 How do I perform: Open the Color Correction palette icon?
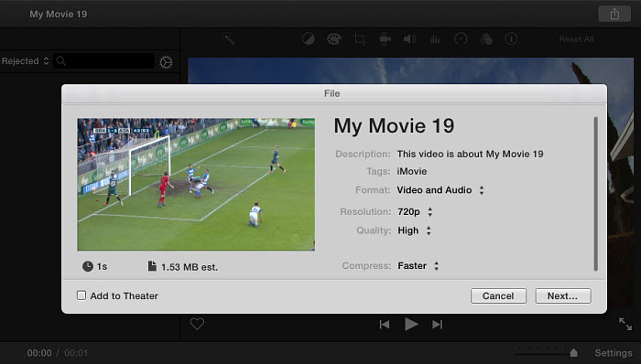(x=334, y=39)
